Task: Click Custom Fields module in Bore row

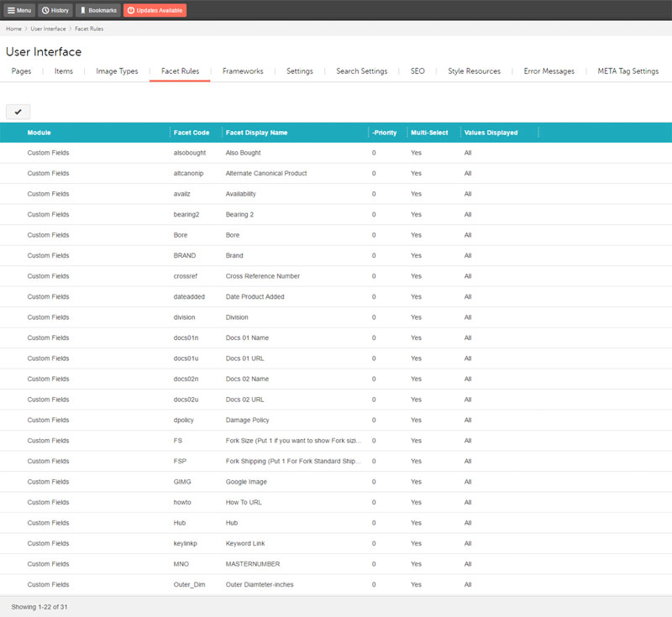Action: click(48, 235)
